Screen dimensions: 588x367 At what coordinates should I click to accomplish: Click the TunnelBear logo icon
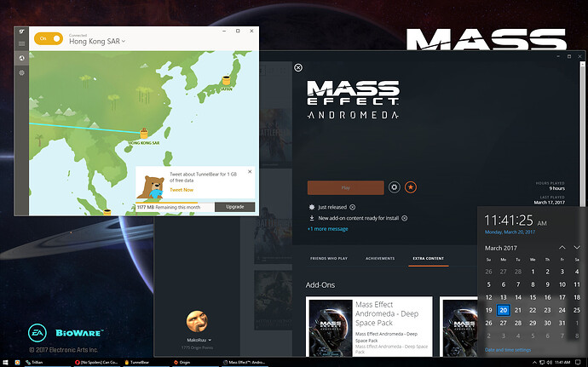[x=22, y=32]
